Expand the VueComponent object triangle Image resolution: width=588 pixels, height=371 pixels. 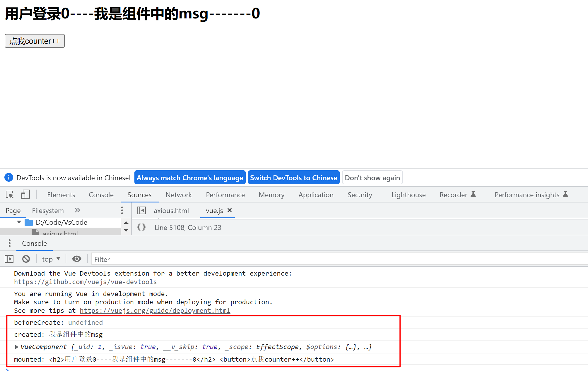click(x=17, y=347)
